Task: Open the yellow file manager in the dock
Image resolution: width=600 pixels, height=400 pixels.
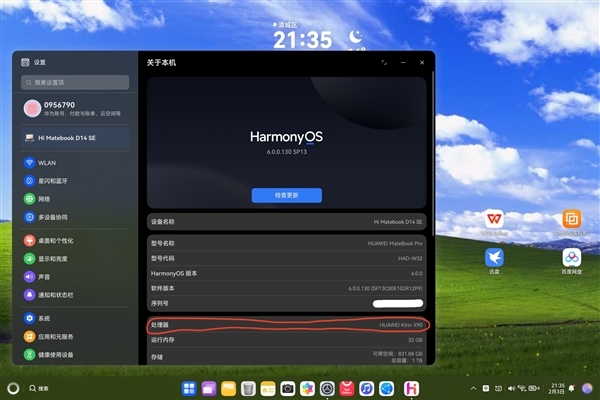Action: click(228, 389)
